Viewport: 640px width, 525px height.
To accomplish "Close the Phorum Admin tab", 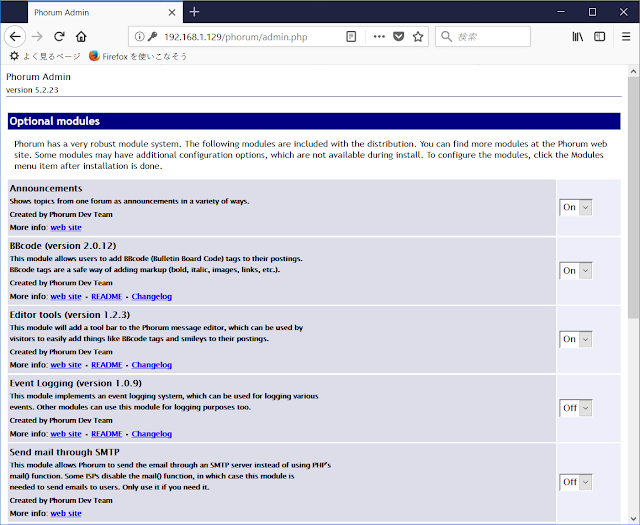I will [x=172, y=13].
